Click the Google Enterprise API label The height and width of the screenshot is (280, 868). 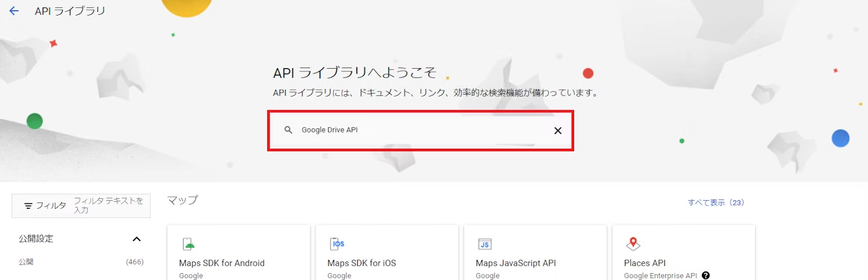click(660, 276)
